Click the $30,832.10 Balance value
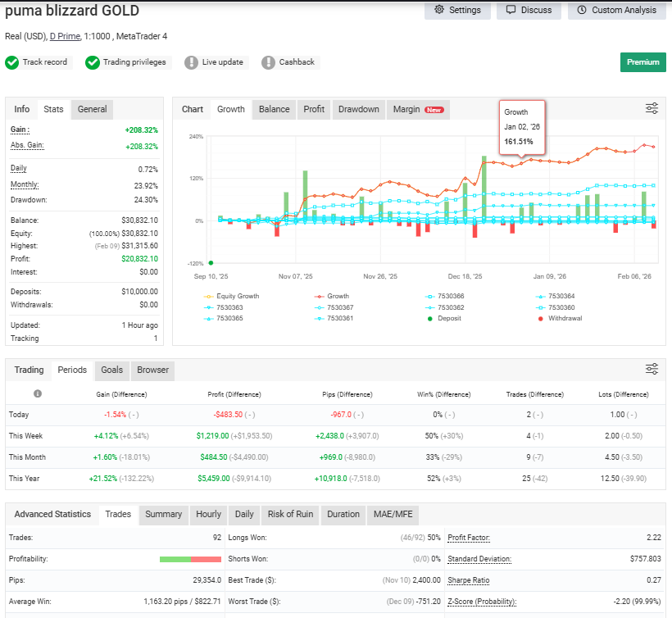Viewport: 672px width, 618px height. pyautogui.click(x=139, y=220)
